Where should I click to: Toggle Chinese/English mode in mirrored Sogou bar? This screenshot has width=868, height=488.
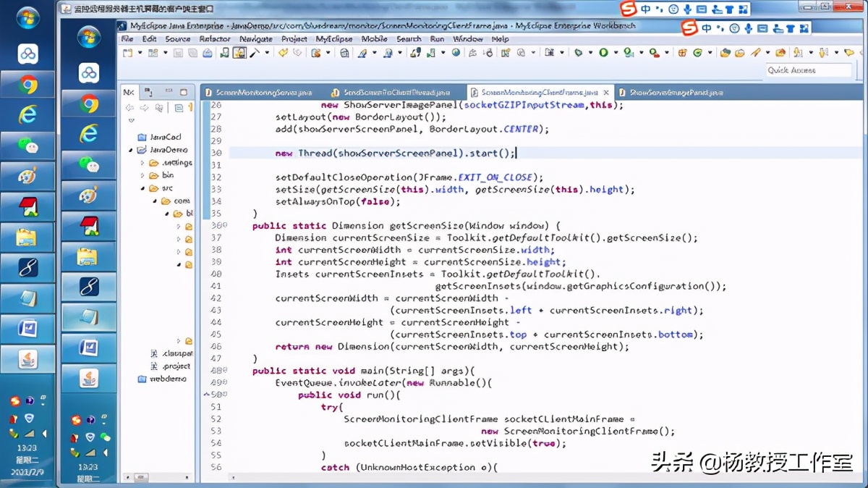pos(707,28)
